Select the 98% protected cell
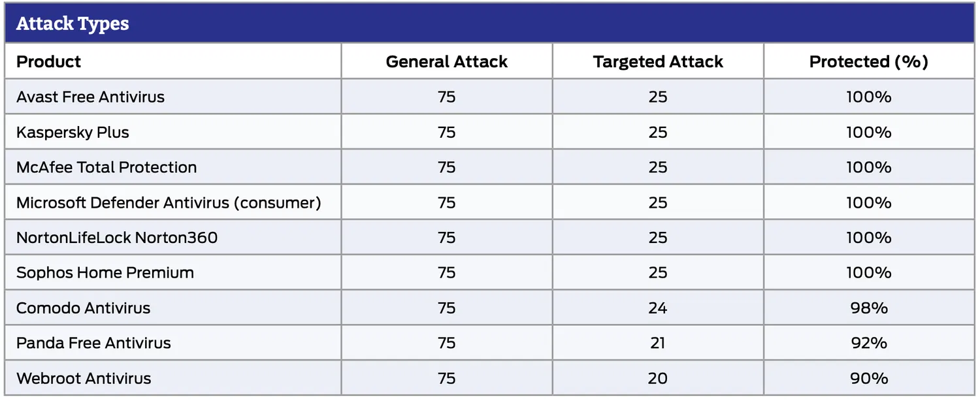Viewport: 980px width, 401px height. click(x=869, y=308)
